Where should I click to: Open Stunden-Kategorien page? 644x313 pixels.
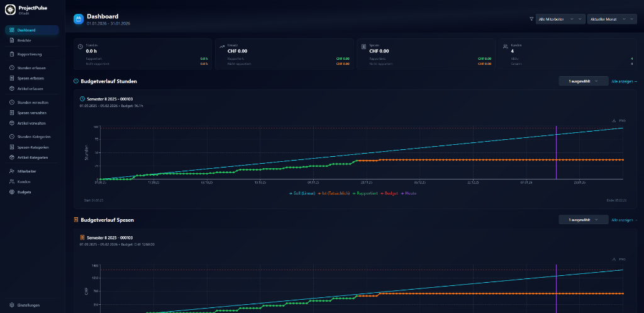click(31, 137)
